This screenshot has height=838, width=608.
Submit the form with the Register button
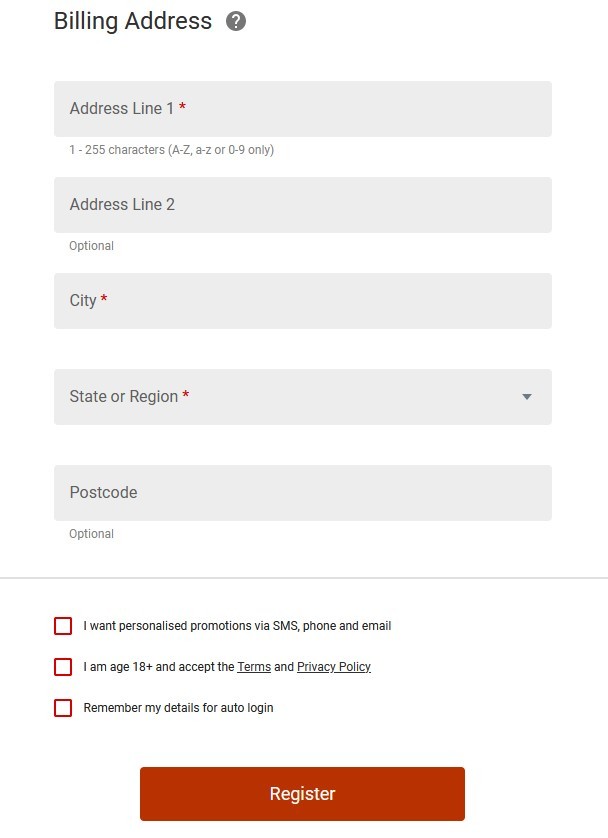point(302,794)
